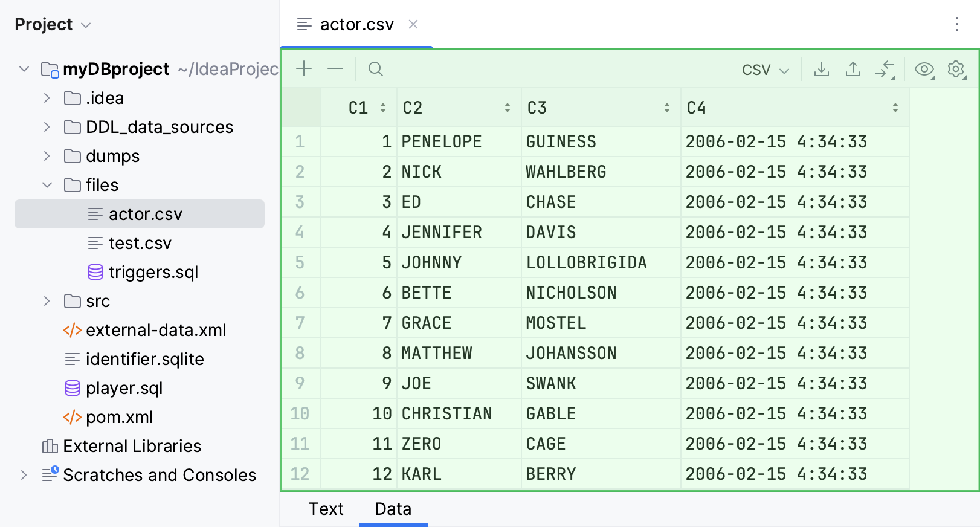The height and width of the screenshot is (527, 980).
Task: Open the table settings gear icon
Action: pos(956,70)
